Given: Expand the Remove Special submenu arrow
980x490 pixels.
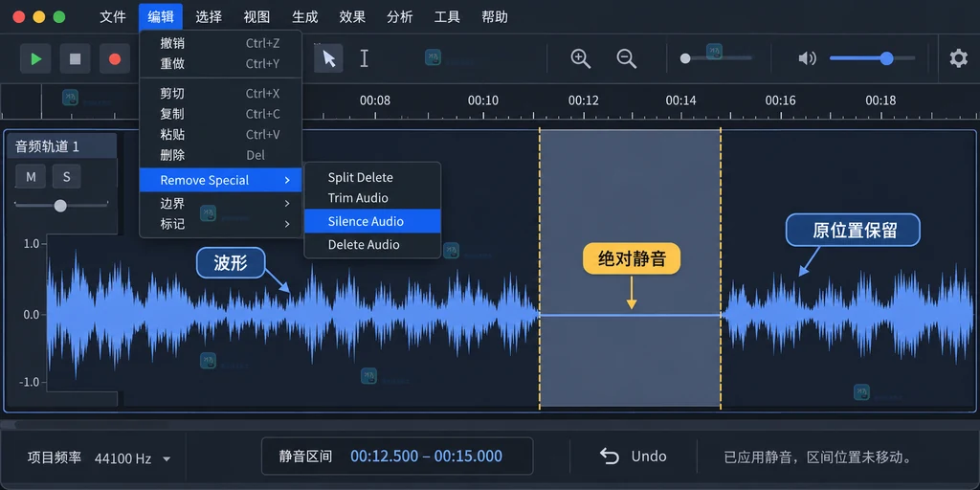Looking at the screenshot, I should pos(287,180).
